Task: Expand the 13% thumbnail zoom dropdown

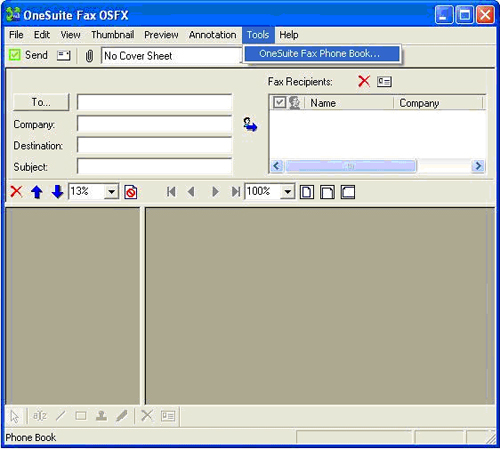Action: click(x=111, y=192)
